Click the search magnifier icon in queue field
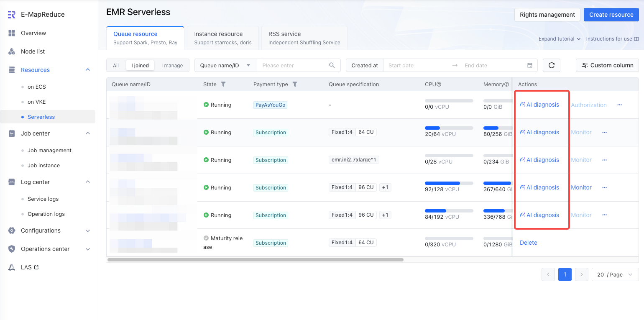 point(332,65)
